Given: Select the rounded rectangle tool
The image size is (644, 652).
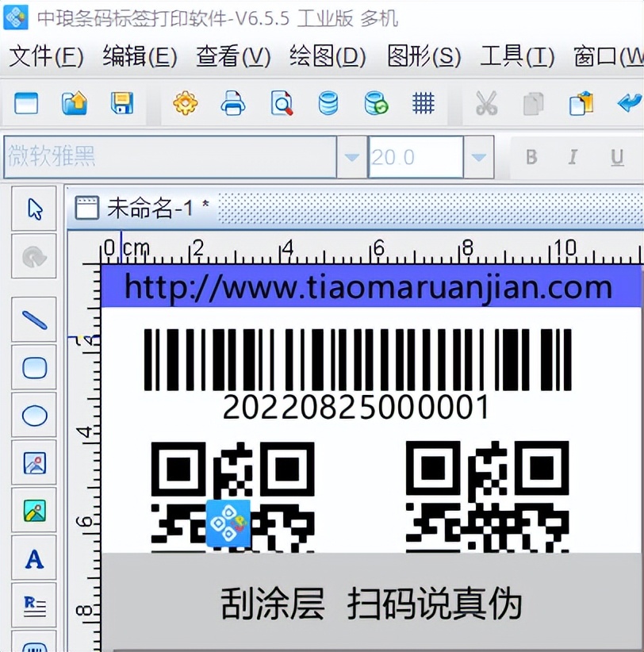Looking at the screenshot, I should pos(34,367).
